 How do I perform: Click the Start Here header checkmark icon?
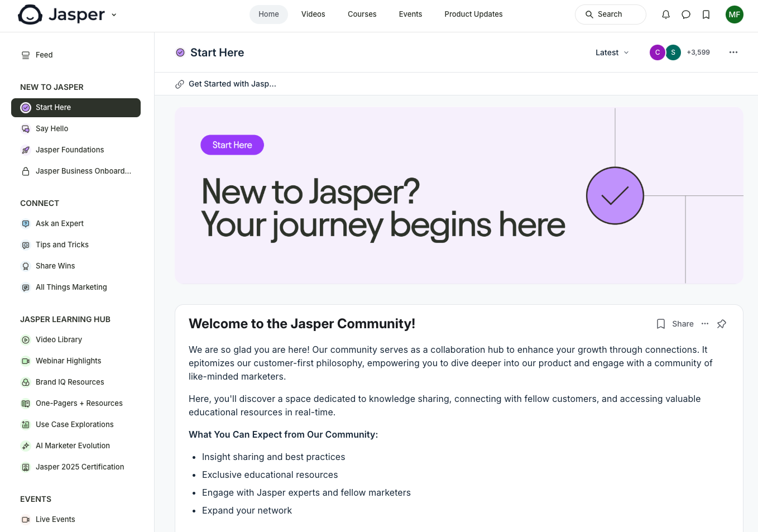pyautogui.click(x=180, y=53)
